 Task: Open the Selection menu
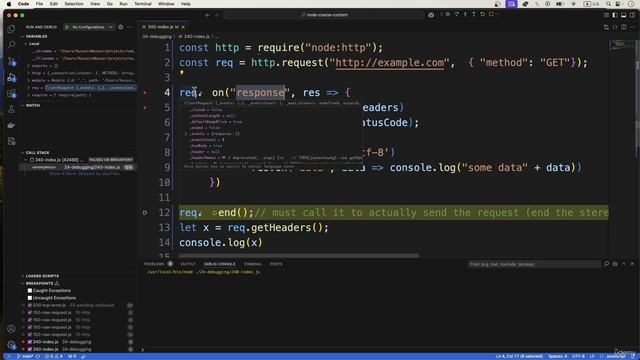point(74,4)
